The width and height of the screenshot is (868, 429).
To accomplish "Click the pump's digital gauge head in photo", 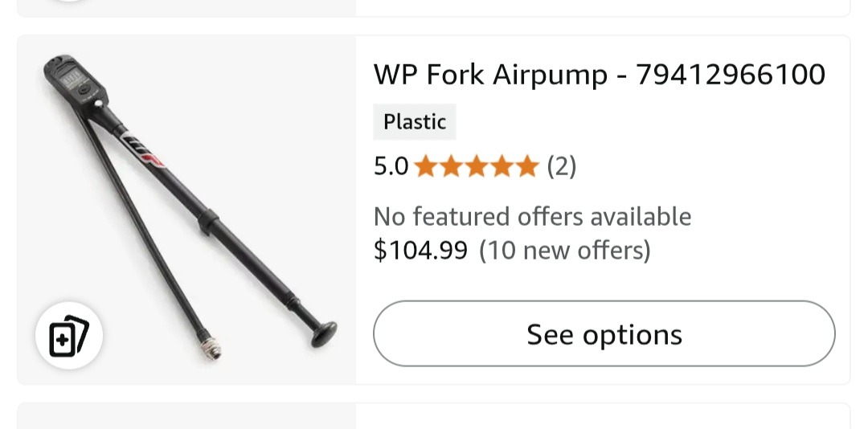I will (x=71, y=82).
